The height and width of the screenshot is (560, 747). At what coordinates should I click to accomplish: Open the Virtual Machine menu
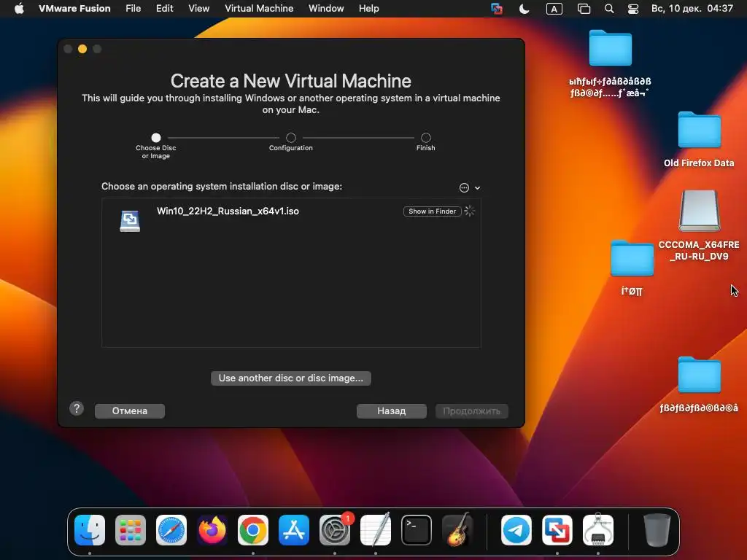coord(259,9)
